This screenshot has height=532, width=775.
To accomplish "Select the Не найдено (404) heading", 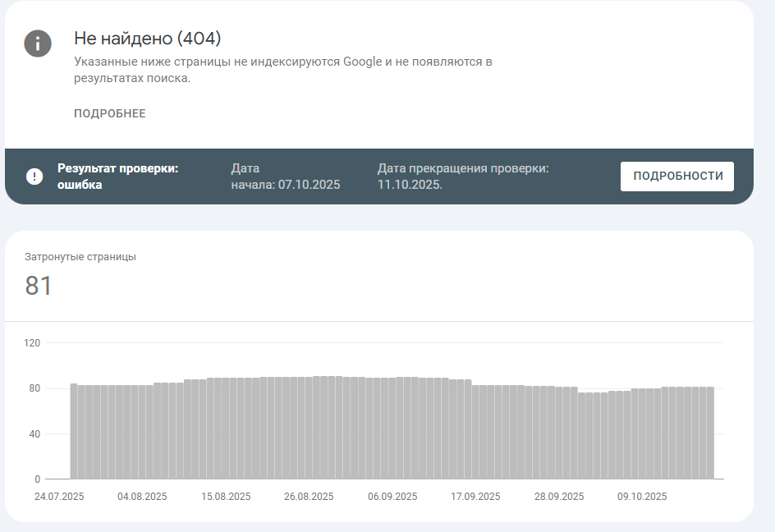I will (x=147, y=38).
